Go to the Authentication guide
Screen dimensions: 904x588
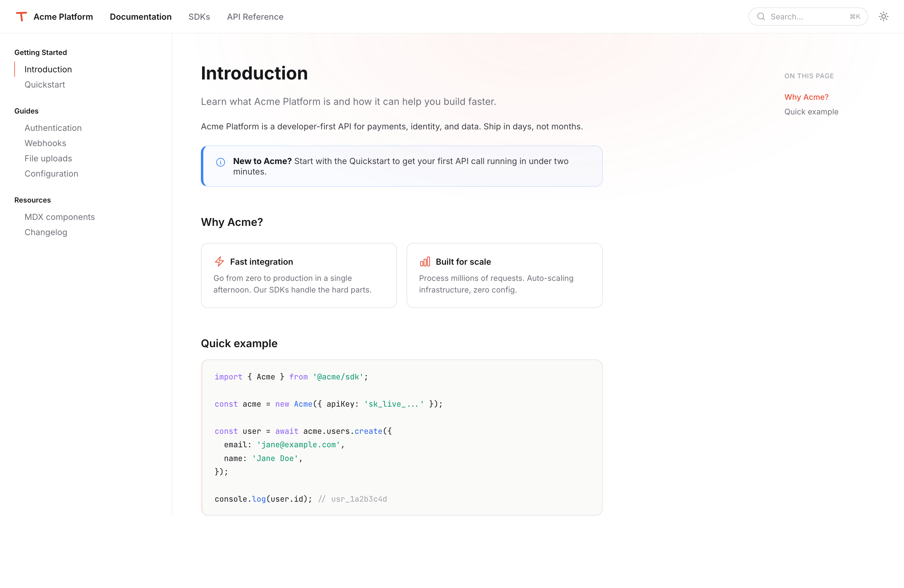click(53, 128)
